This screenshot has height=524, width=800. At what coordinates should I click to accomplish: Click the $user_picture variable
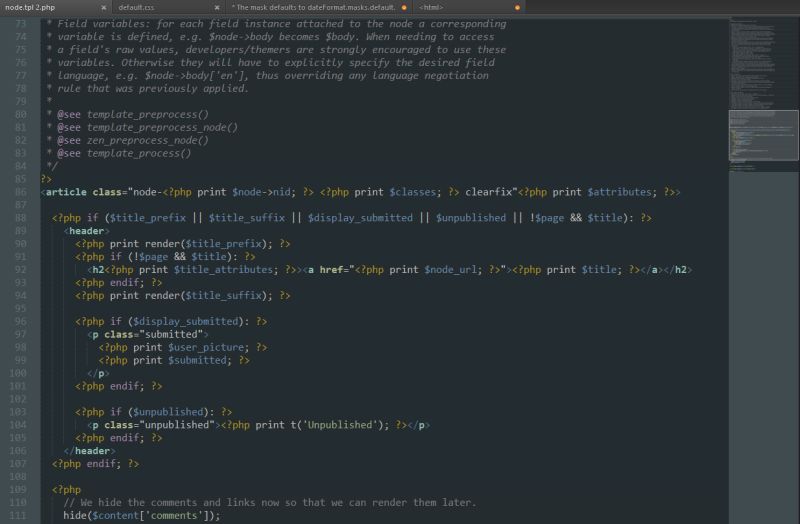pyautogui.click(x=208, y=347)
